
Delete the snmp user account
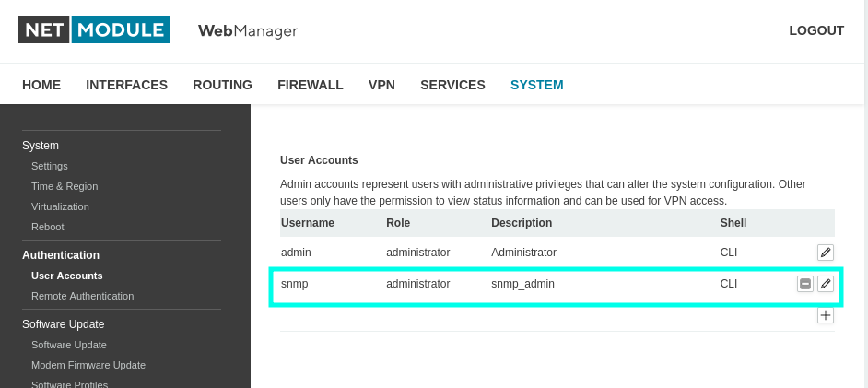pos(805,284)
